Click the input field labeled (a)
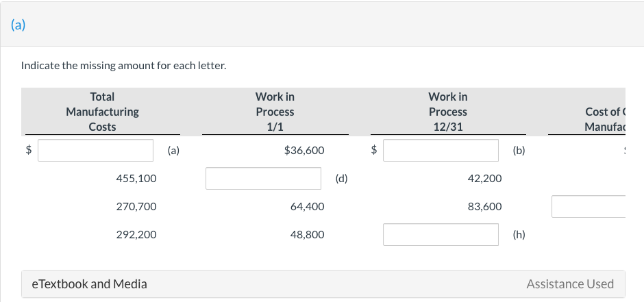 pos(95,150)
